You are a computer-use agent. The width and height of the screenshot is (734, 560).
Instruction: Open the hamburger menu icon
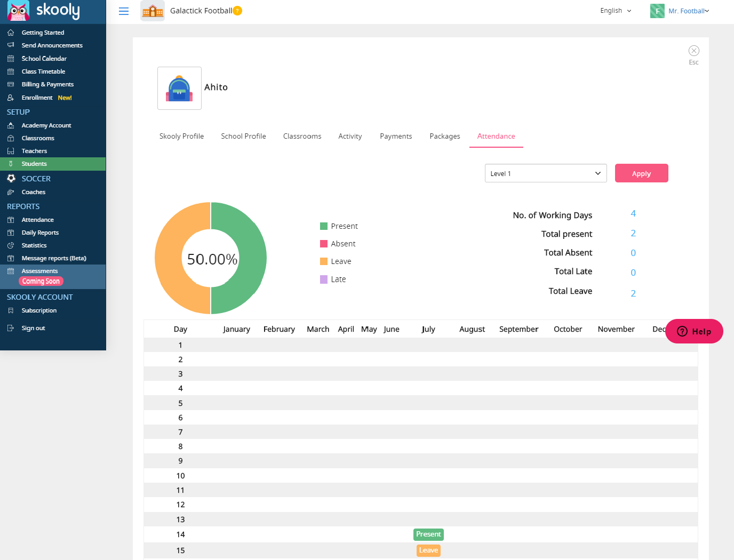click(124, 11)
